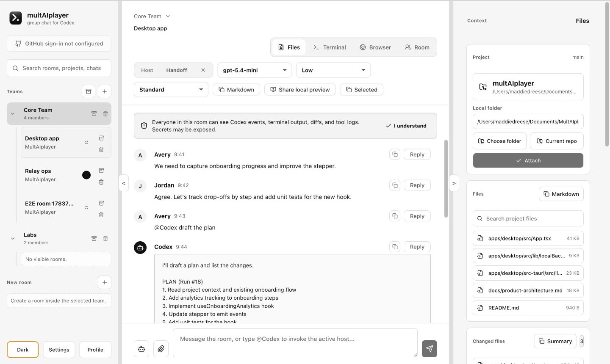Open the gpt-5.4-mini model dropdown

pos(255,70)
